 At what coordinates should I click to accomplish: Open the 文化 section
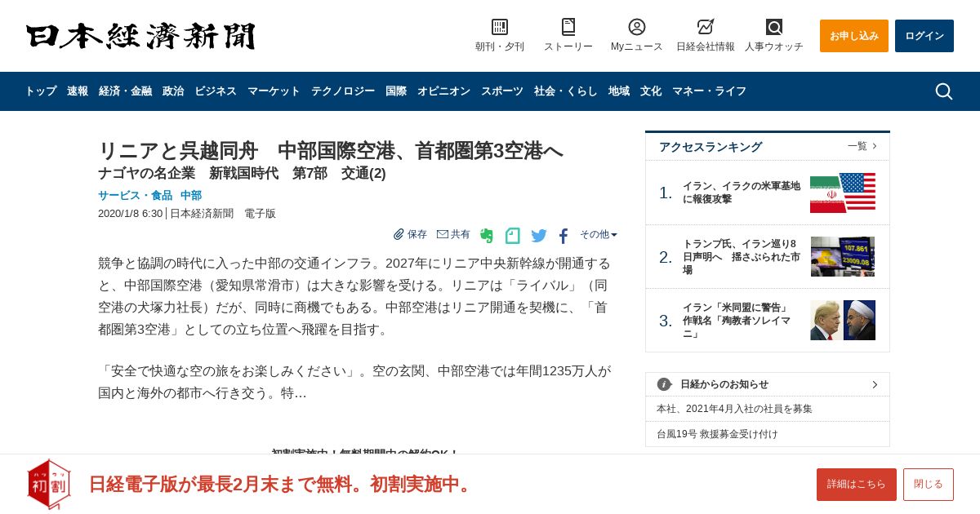651,91
